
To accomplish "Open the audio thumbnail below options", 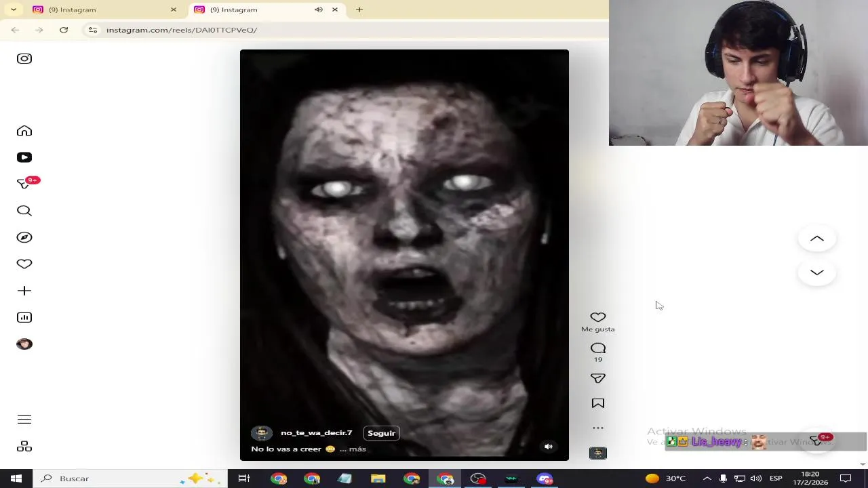I will [598, 453].
